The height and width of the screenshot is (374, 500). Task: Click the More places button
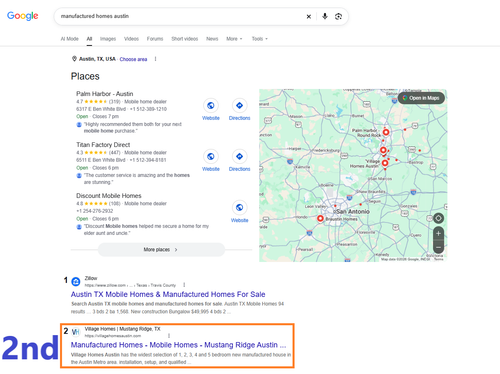pyautogui.click(x=161, y=250)
